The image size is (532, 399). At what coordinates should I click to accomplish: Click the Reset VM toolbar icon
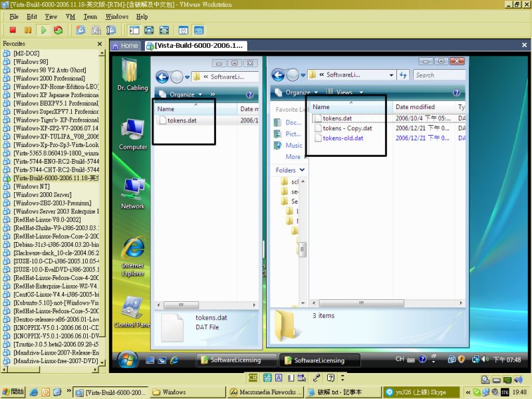coord(59,30)
